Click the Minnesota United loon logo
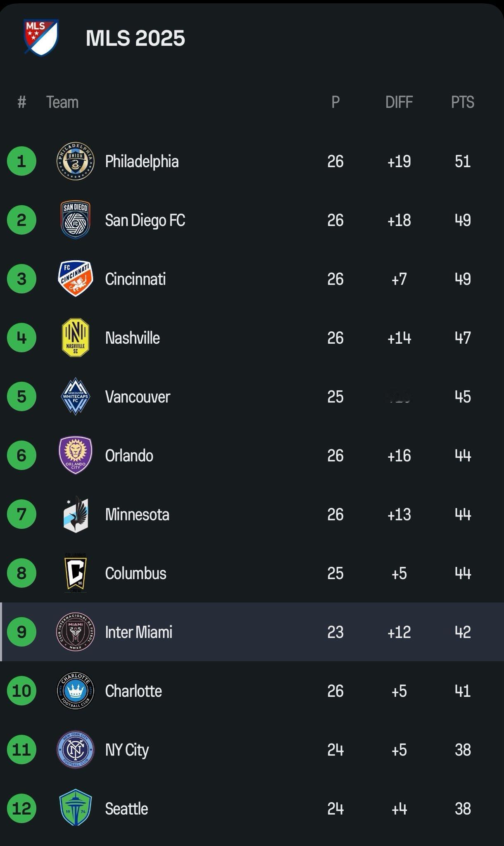 click(75, 514)
